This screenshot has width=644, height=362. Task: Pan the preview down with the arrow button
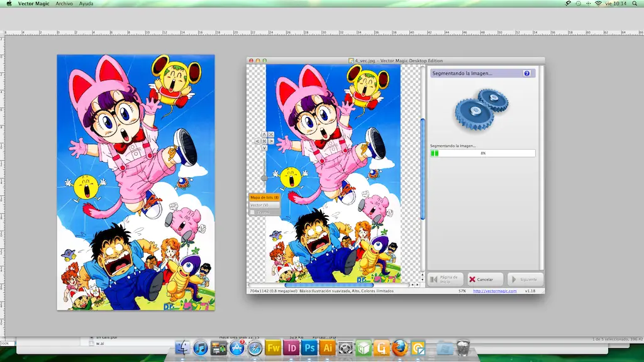click(x=264, y=148)
